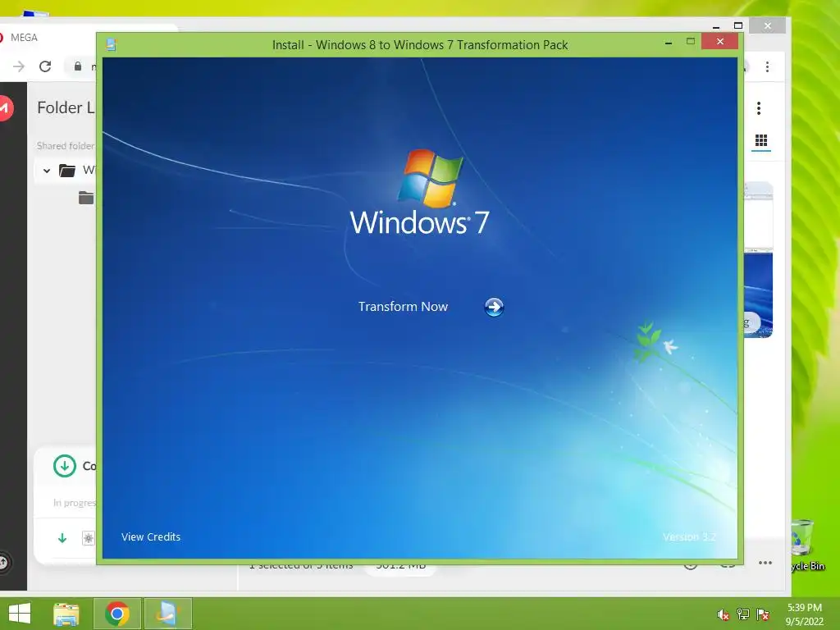
Task: Open the Recycle Bin on the desktop
Action: point(805,545)
